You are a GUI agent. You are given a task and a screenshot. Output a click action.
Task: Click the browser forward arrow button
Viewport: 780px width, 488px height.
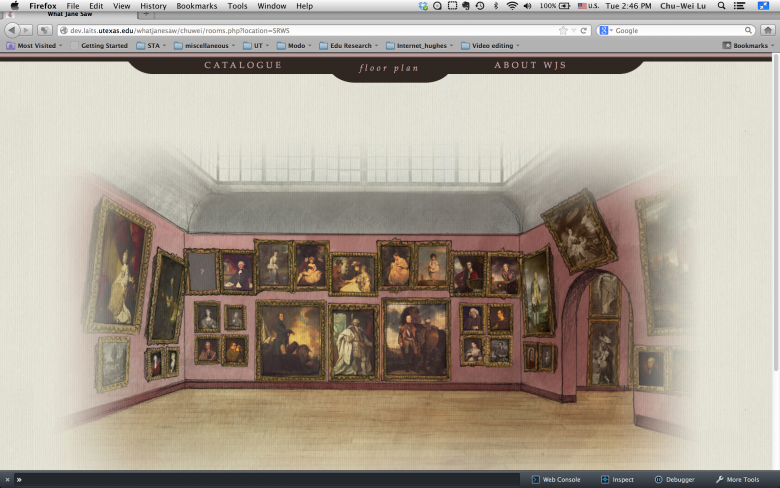[26, 30]
